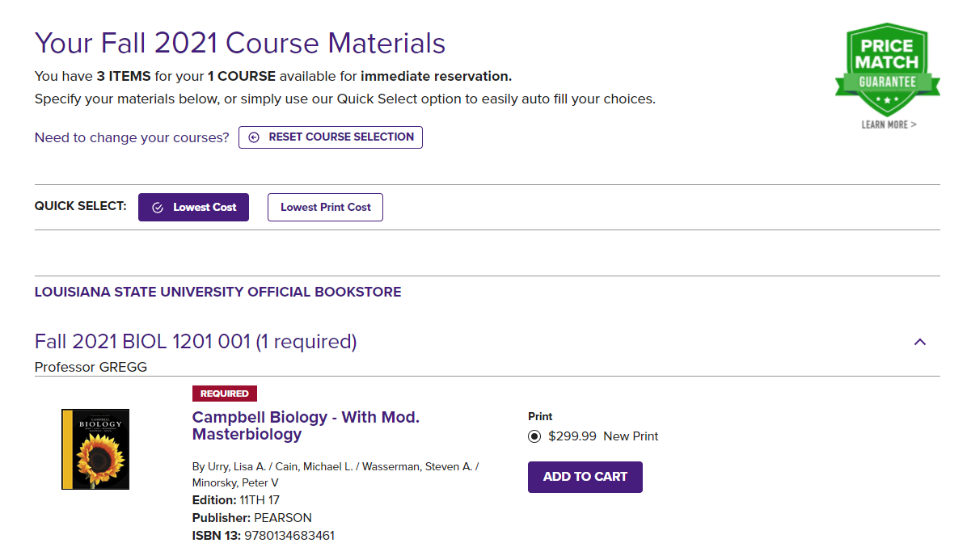Click the ISBN 13 number 9780134683461
Screen dimensions: 971x560
[x=289, y=536]
